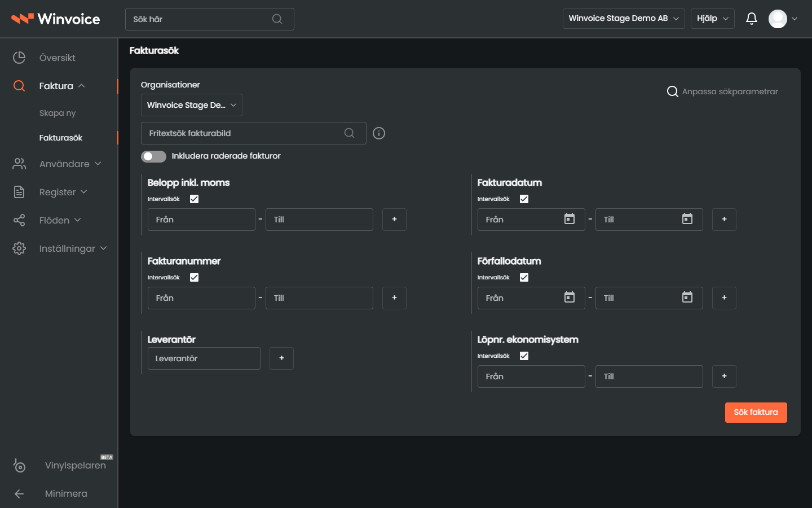The width and height of the screenshot is (812, 508).
Task: Uncheck Intervallsök under Fakturadatum
Action: pos(524,199)
